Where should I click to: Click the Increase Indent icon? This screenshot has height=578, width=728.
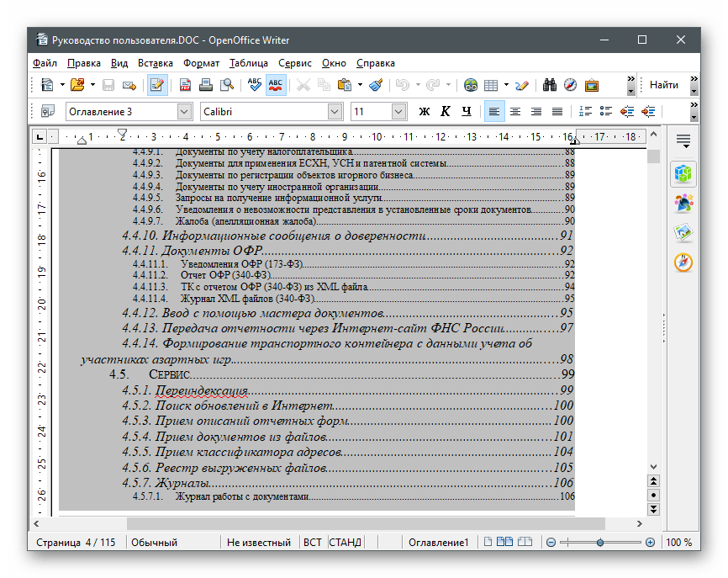[648, 112]
